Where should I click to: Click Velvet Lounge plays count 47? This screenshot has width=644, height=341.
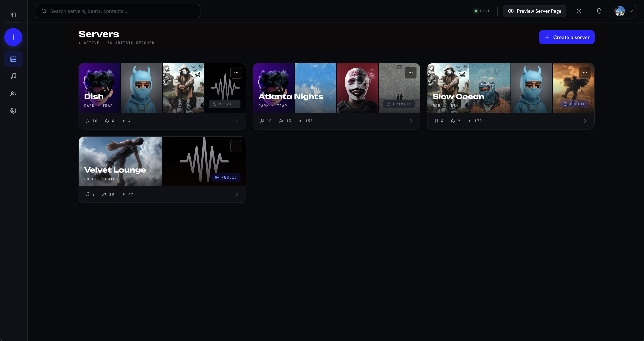128,194
